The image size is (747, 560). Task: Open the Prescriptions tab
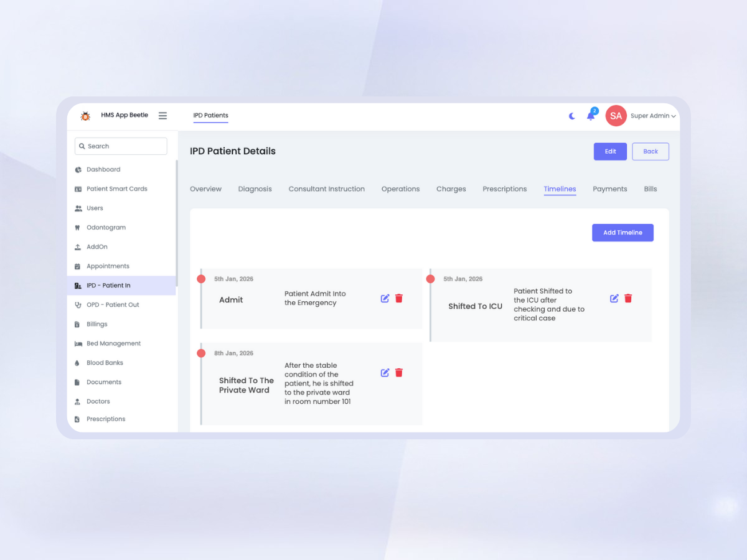tap(504, 189)
